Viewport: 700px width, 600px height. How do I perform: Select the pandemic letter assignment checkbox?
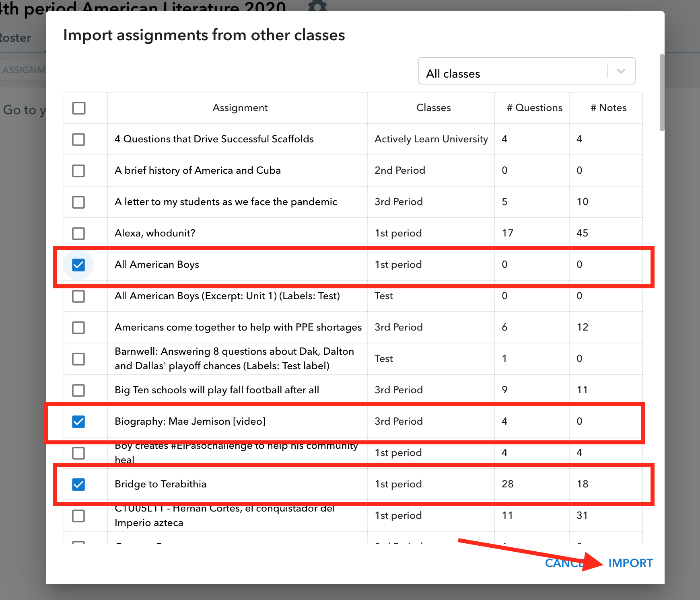pos(78,202)
